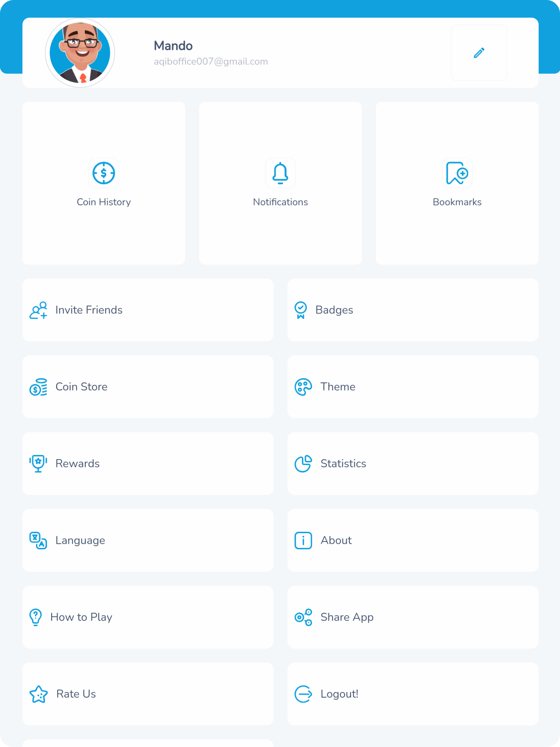Click Mando's profile avatar picture
This screenshot has height=747, width=560.
coord(80,53)
